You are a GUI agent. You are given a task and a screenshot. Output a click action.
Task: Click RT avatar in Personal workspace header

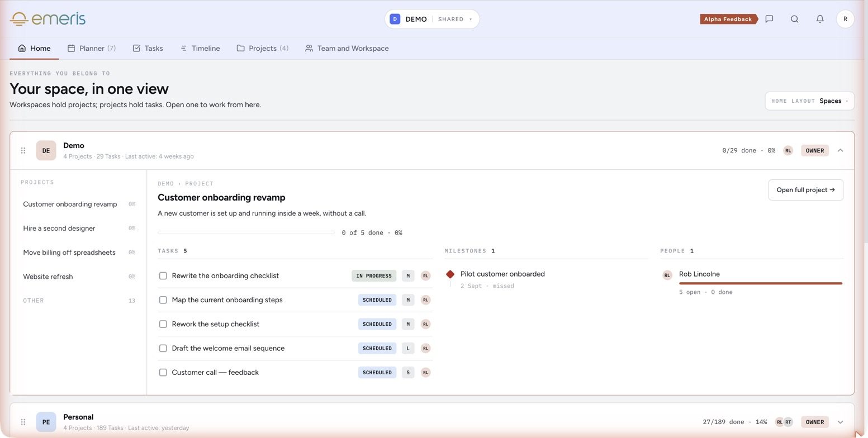click(788, 422)
